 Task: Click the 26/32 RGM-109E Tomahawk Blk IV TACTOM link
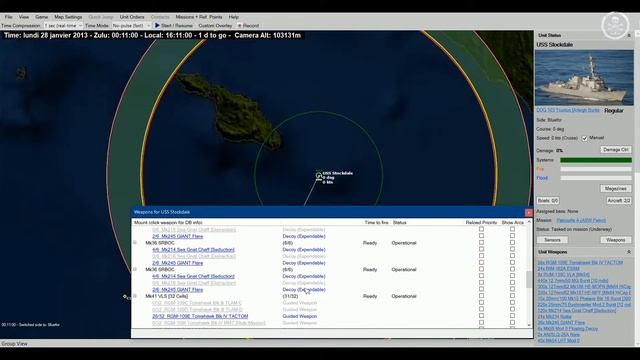pyautogui.click(x=200, y=316)
